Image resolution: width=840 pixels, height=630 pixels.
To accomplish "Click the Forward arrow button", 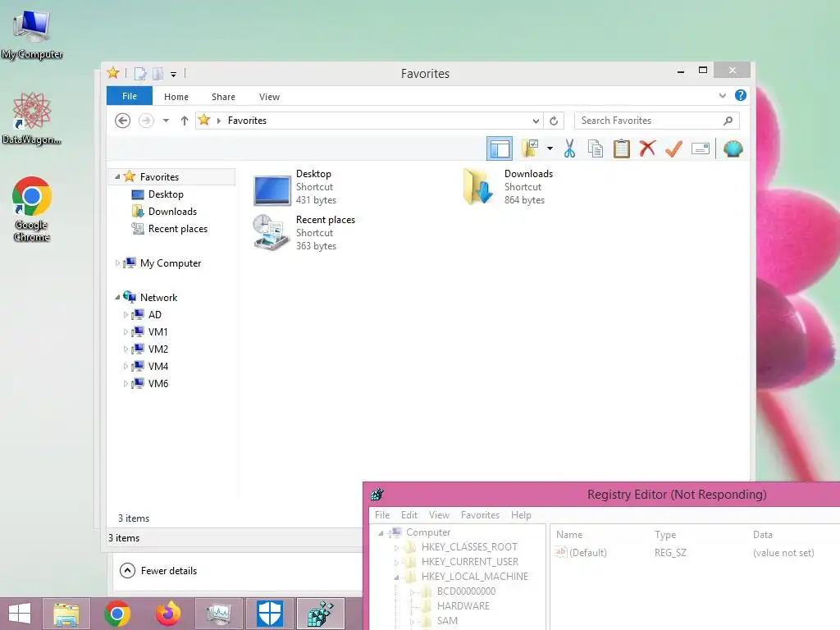I will (146, 121).
